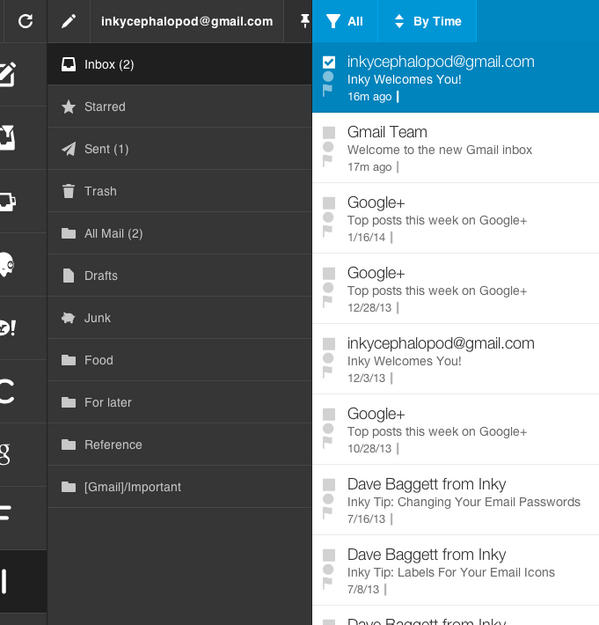Toggle read circle on the 12/3/13 Inky message
Viewport: 599px width, 625px height.
coord(328,358)
